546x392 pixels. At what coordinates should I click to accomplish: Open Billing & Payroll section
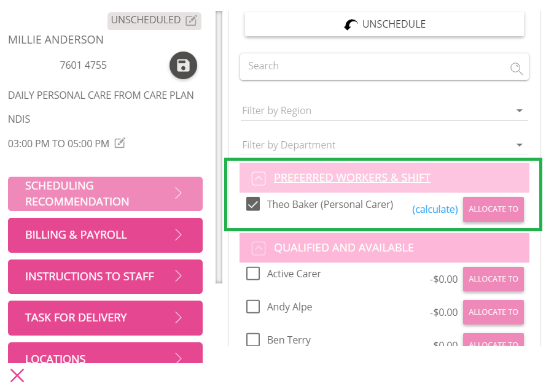point(105,235)
